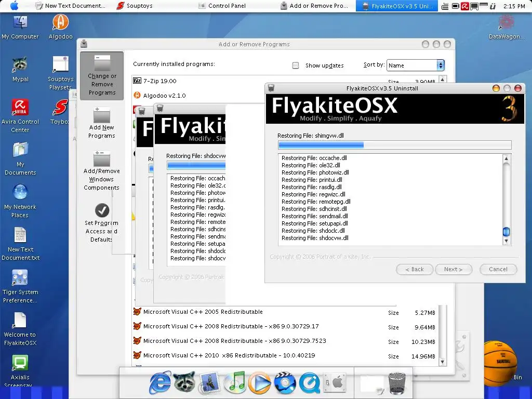532x399 pixels.
Task: Open the Apple logo start menu
Action: click(14, 5)
